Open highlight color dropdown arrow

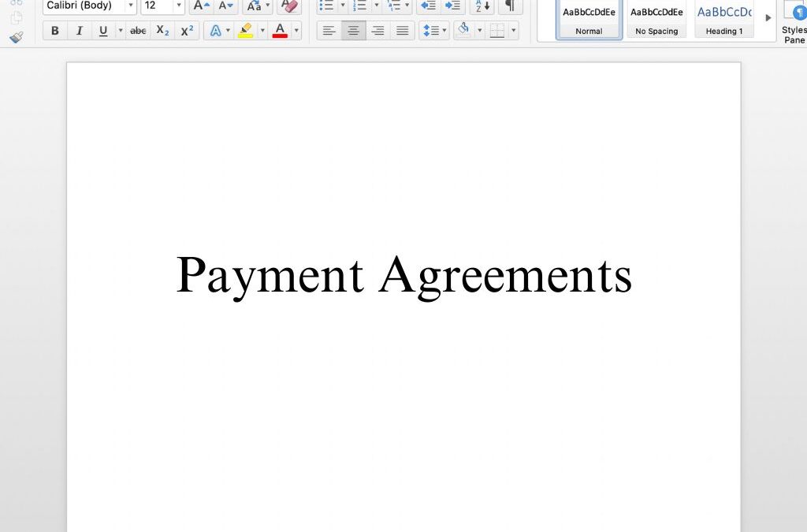262,31
